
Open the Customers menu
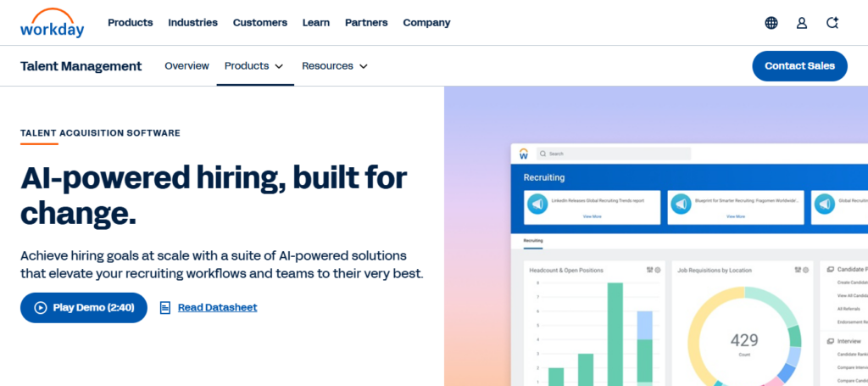pos(260,23)
